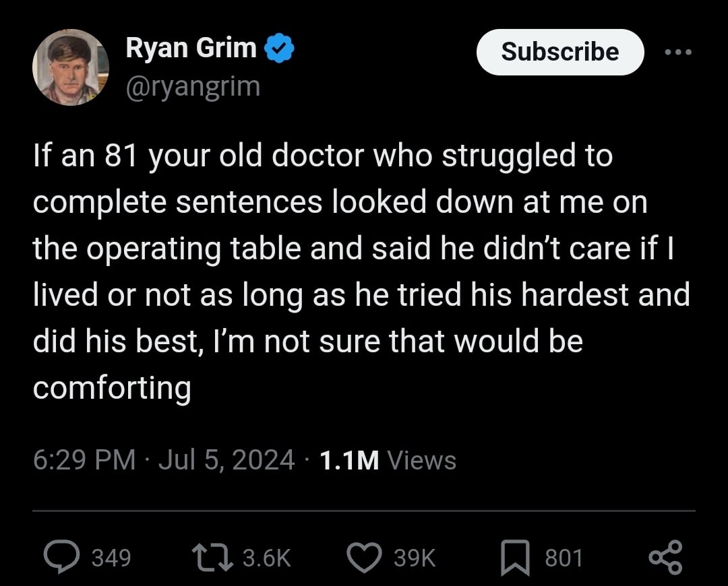Click the 3.6K reposts count

tap(266, 558)
